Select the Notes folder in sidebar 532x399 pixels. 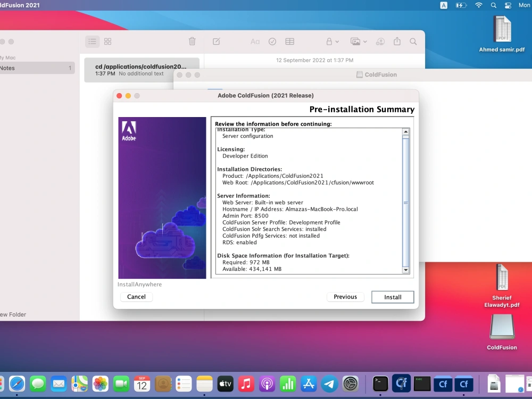[37, 68]
